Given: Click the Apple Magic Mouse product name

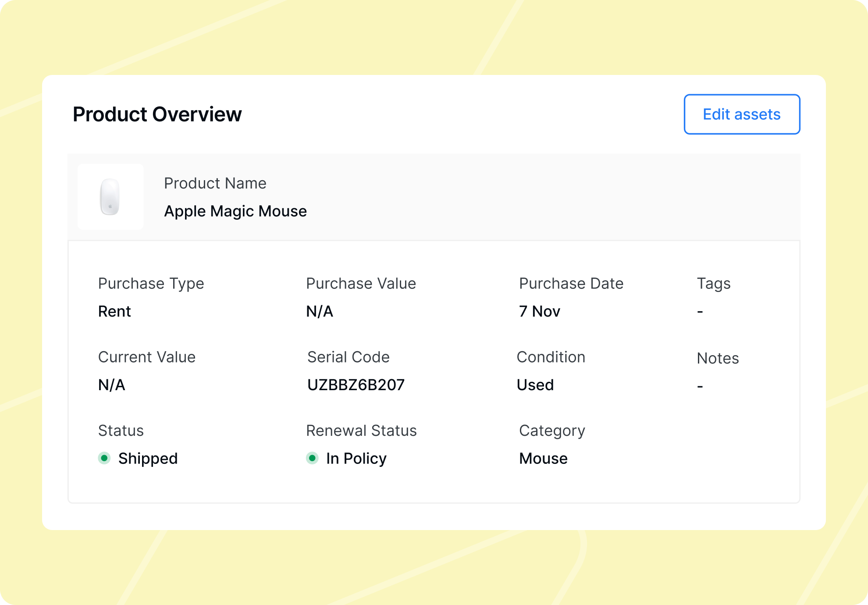Looking at the screenshot, I should (235, 211).
